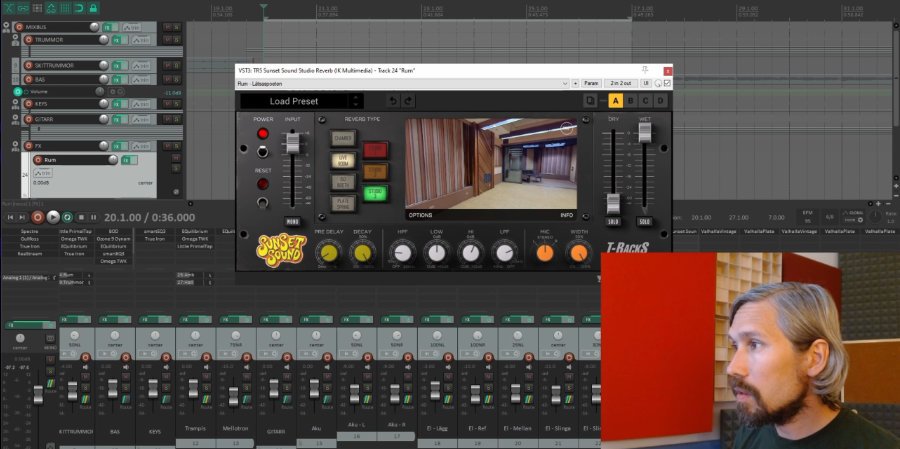Toggle the plugin POWER switch
Viewport: 900px width, 449px height.
pos(263,151)
